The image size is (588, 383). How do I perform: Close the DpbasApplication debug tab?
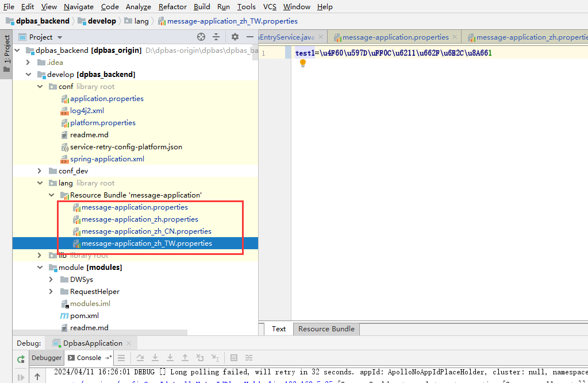[x=129, y=343]
